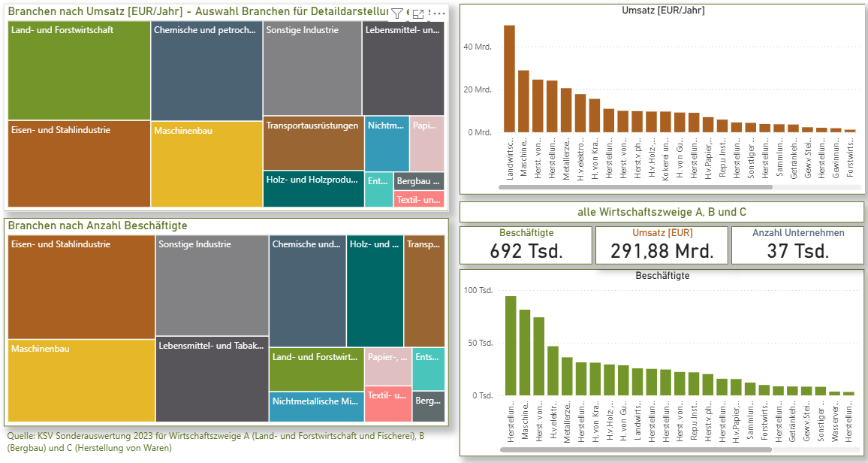This screenshot has height=463, width=868.
Task: Select the Anzahl Unternehmen 37 Tsd. card
Action: [797, 245]
